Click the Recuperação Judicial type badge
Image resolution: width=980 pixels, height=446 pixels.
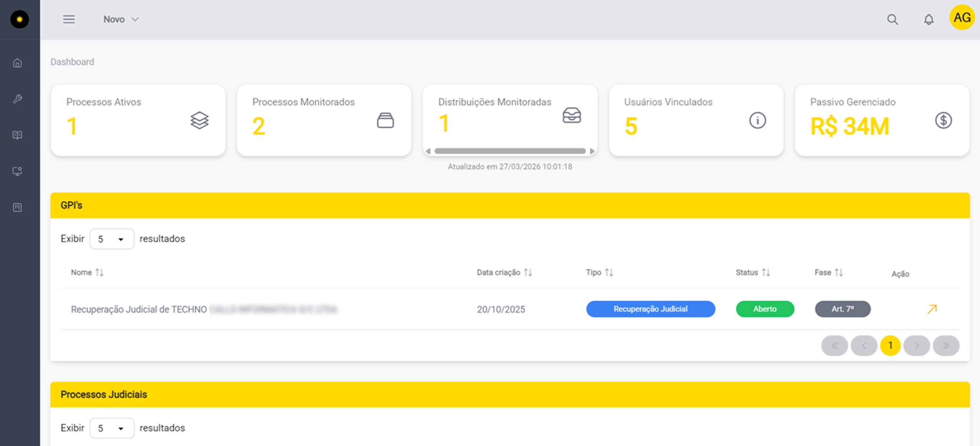[x=650, y=309]
